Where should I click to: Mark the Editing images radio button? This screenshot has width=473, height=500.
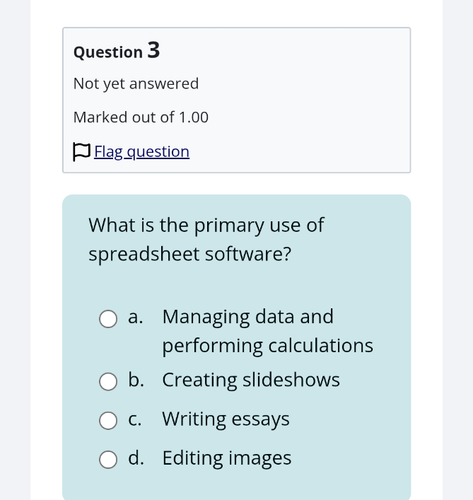click(x=108, y=460)
